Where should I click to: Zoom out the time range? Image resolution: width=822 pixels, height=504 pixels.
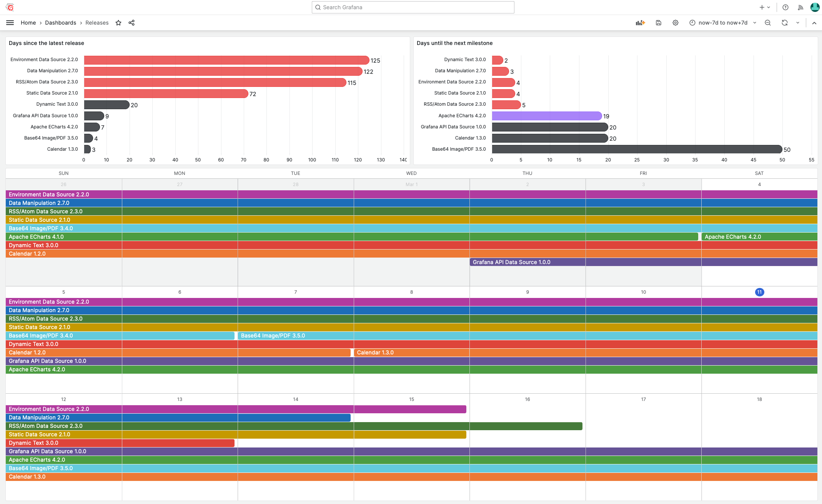click(768, 23)
